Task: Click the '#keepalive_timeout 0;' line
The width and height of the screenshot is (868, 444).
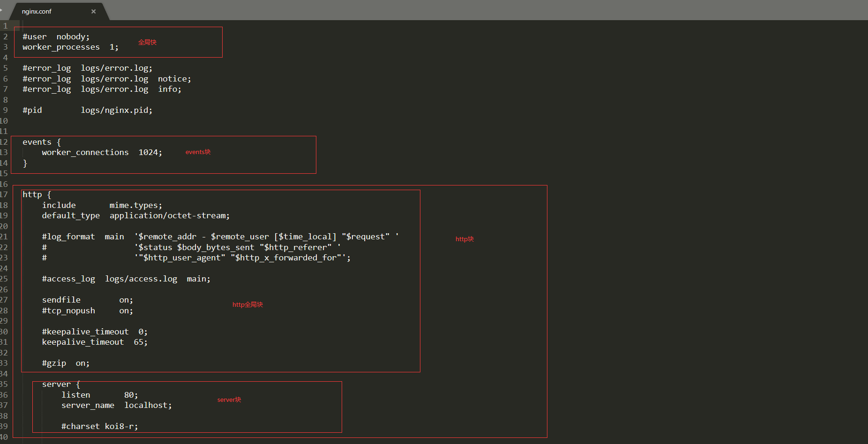Action: 95,332
